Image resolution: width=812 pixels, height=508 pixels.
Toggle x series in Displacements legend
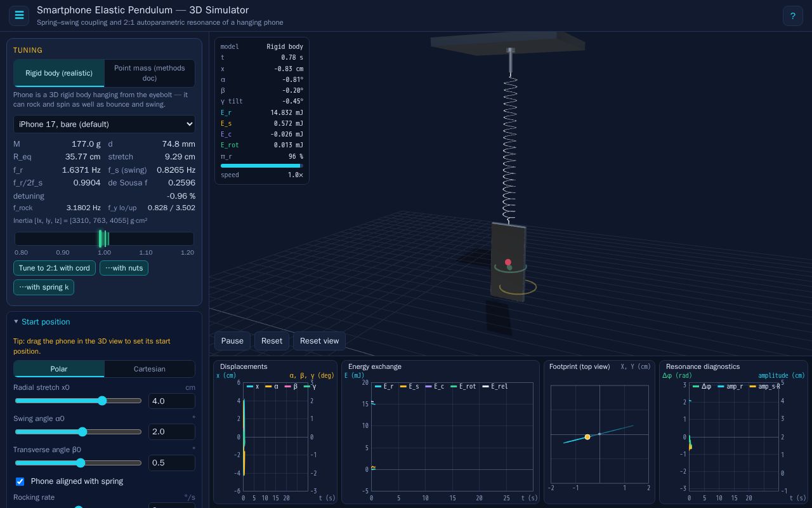click(252, 386)
